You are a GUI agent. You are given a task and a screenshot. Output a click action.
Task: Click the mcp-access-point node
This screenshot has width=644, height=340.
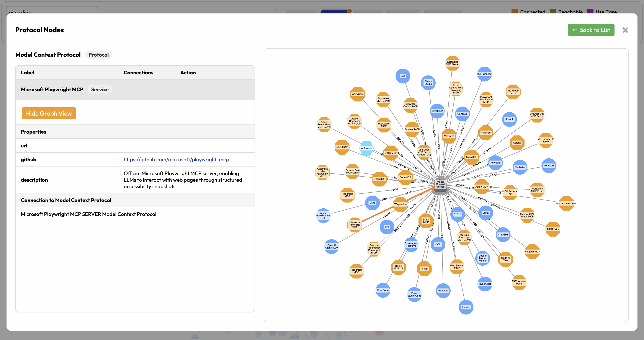click(x=566, y=203)
